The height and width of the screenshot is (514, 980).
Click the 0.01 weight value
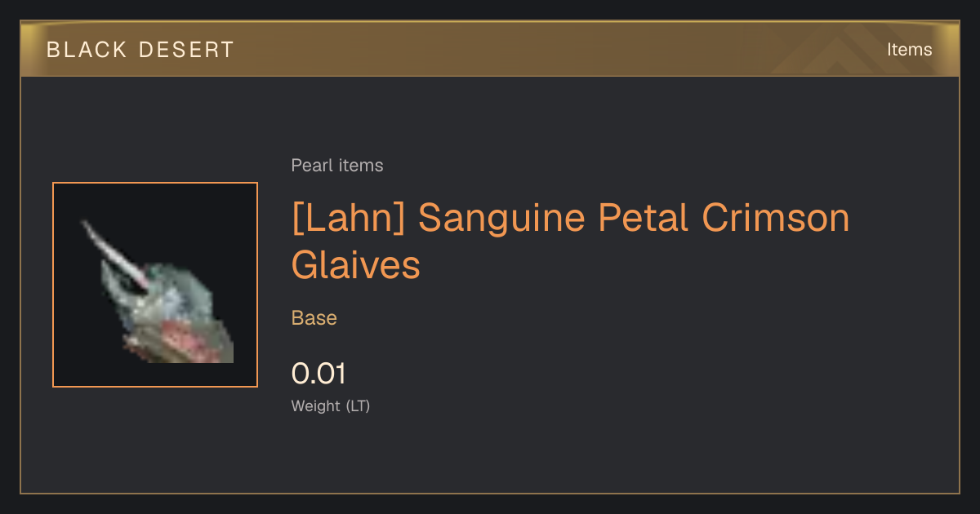[319, 374]
